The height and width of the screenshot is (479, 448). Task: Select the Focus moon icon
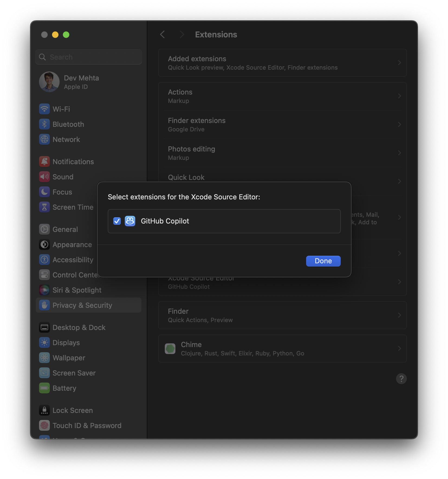point(44,192)
